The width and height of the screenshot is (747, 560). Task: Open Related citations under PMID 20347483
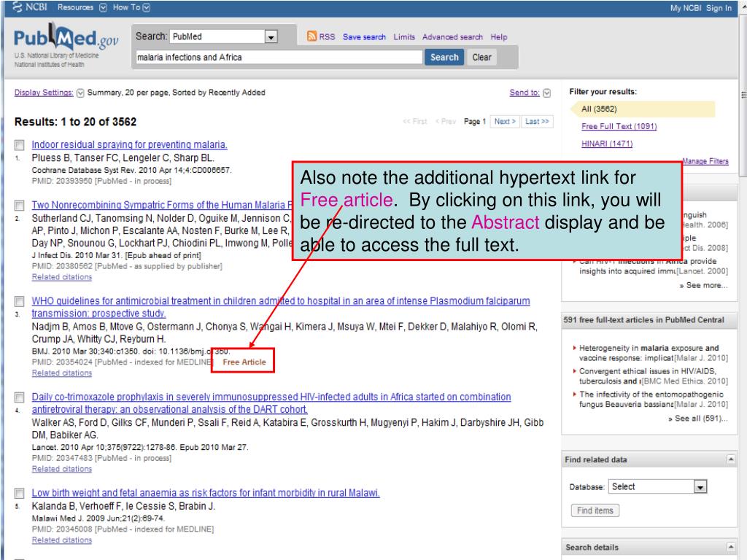[62, 469]
